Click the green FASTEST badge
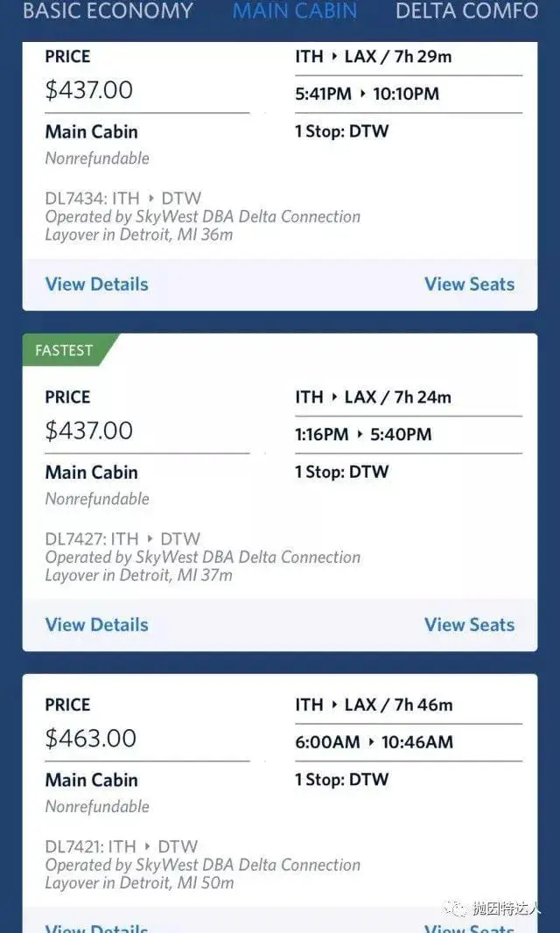The width and height of the screenshot is (560, 933). pos(65,350)
